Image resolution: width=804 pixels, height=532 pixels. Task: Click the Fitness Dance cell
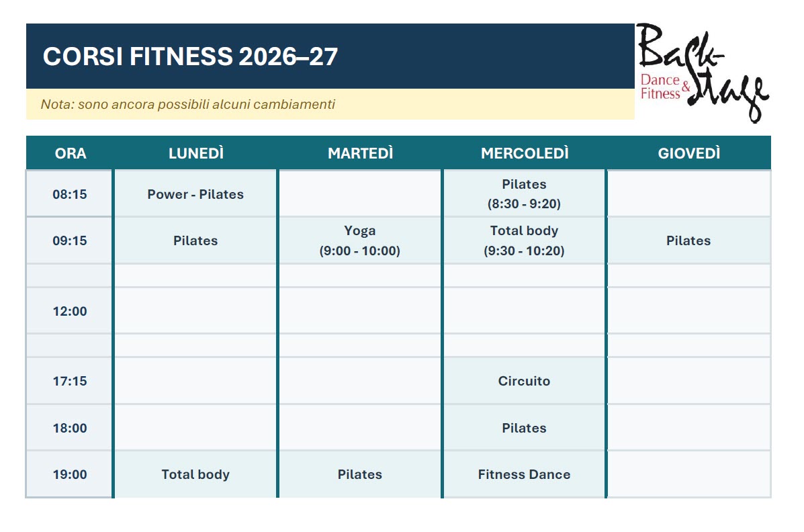[x=524, y=474]
